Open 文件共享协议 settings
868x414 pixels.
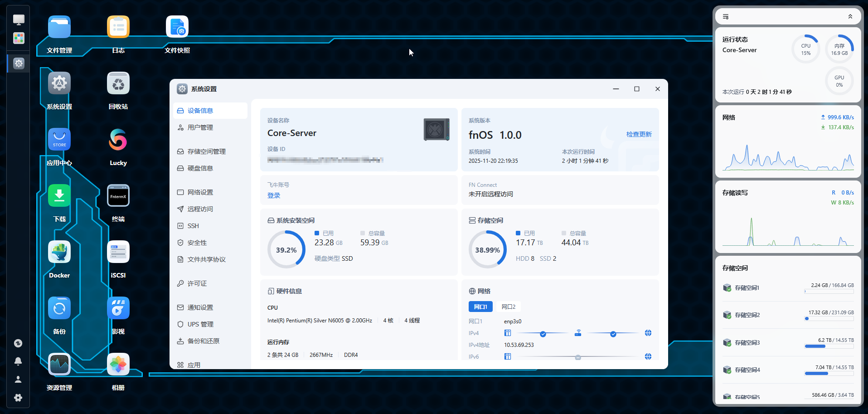210,259
